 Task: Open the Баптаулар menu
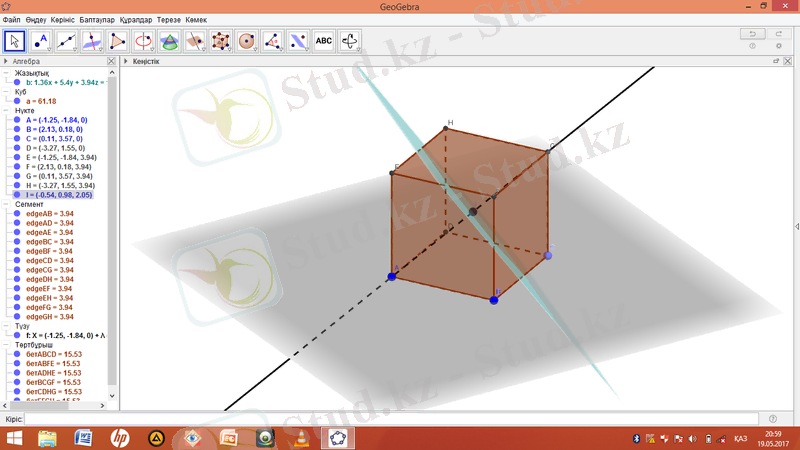click(98, 20)
